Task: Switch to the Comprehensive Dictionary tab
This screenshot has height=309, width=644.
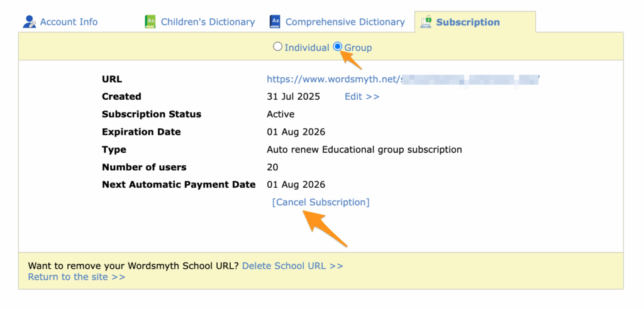Action: (345, 22)
